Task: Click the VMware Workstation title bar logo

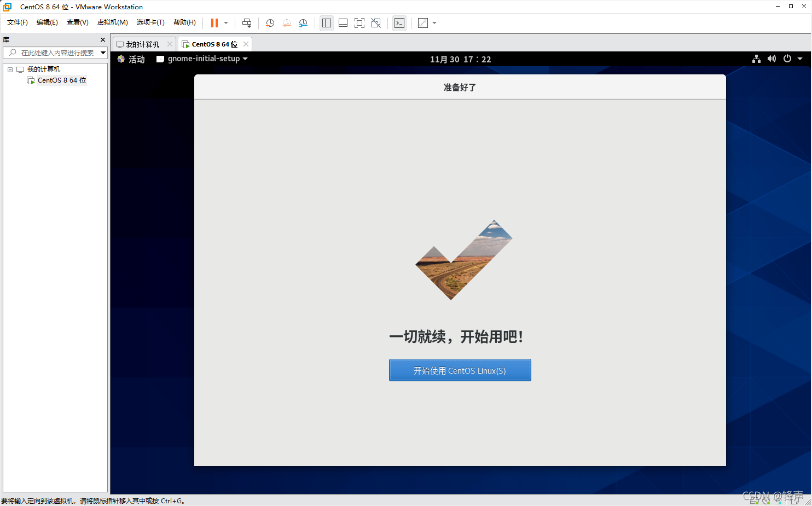Action: pyautogui.click(x=7, y=7)
